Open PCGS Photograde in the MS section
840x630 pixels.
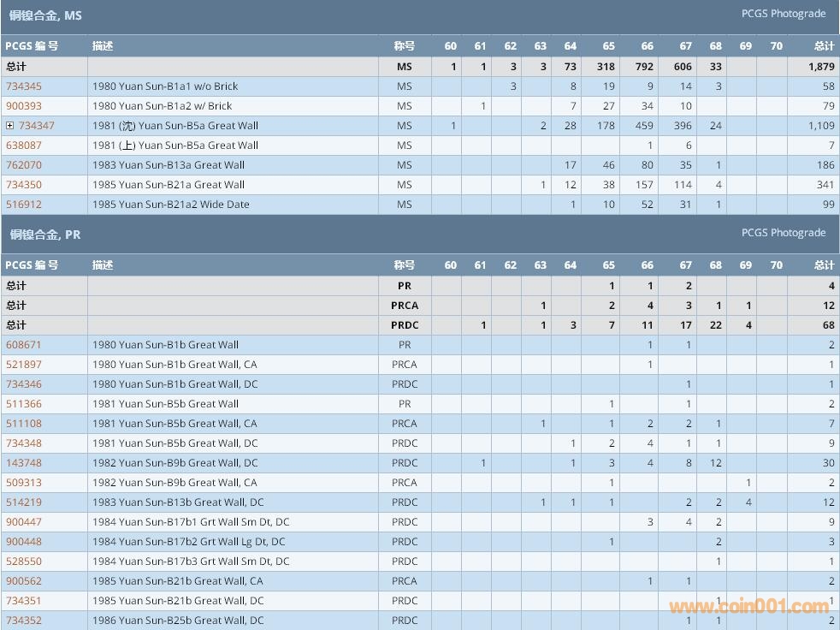(783, 14)
